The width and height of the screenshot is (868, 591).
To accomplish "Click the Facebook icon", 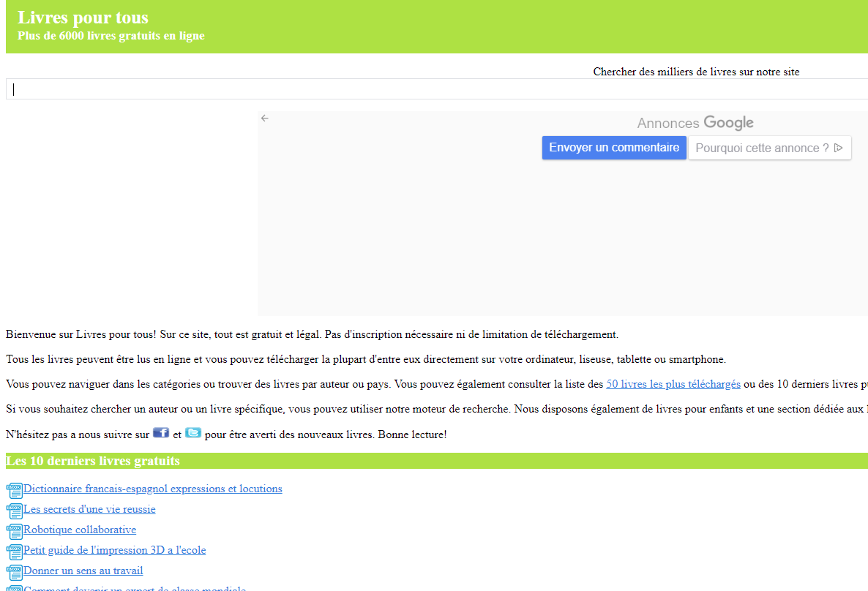I will pos(161,433).
